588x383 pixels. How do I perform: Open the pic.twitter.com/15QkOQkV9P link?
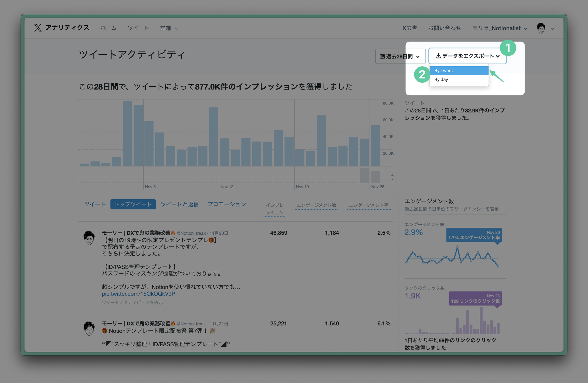138,294
